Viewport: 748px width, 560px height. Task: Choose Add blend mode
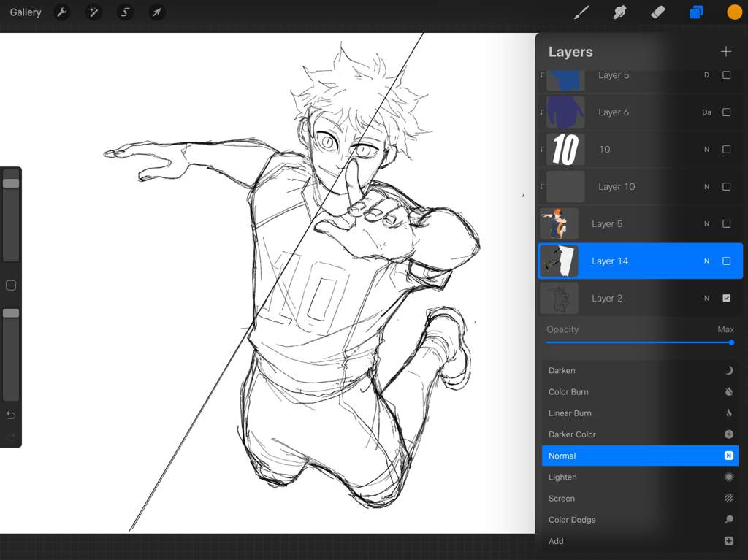(640, 541)
